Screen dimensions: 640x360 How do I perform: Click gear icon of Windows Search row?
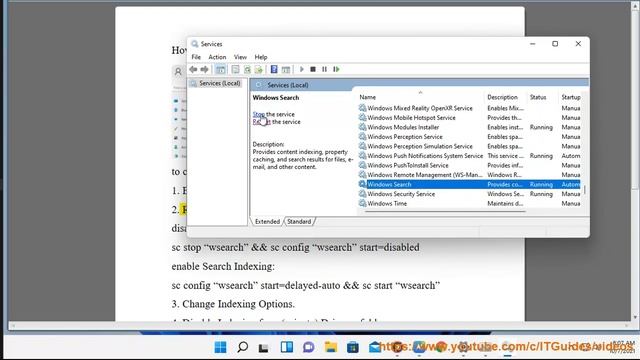tap(362, 184)
